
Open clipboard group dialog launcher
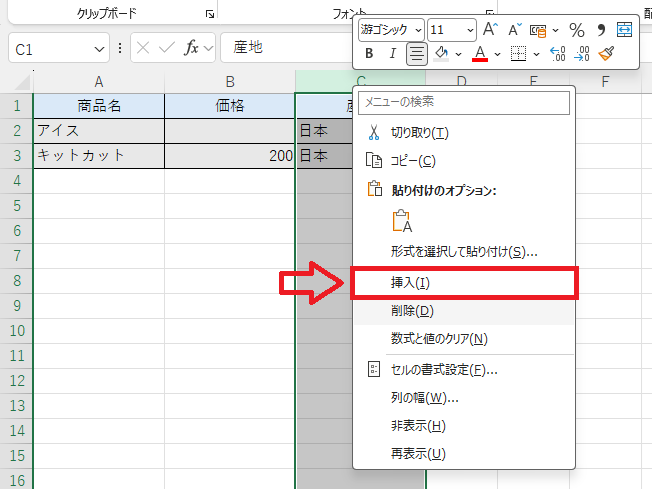[x=210, y=14]
